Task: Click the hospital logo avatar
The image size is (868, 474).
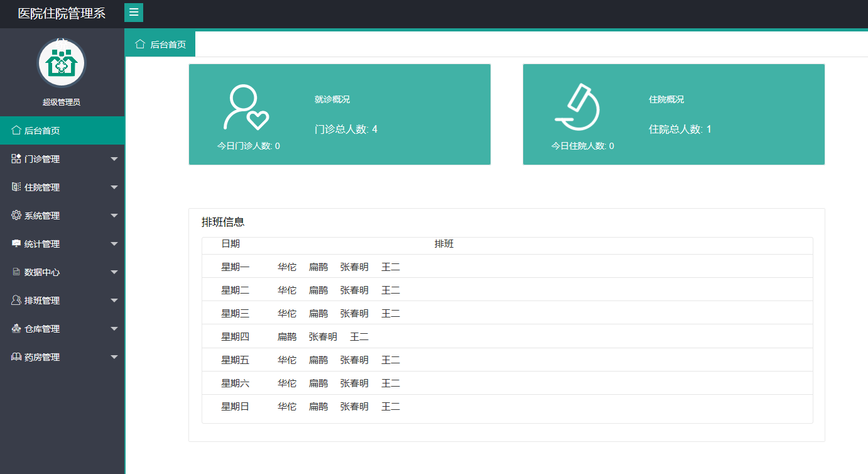Action: click(x=62, y=63)
